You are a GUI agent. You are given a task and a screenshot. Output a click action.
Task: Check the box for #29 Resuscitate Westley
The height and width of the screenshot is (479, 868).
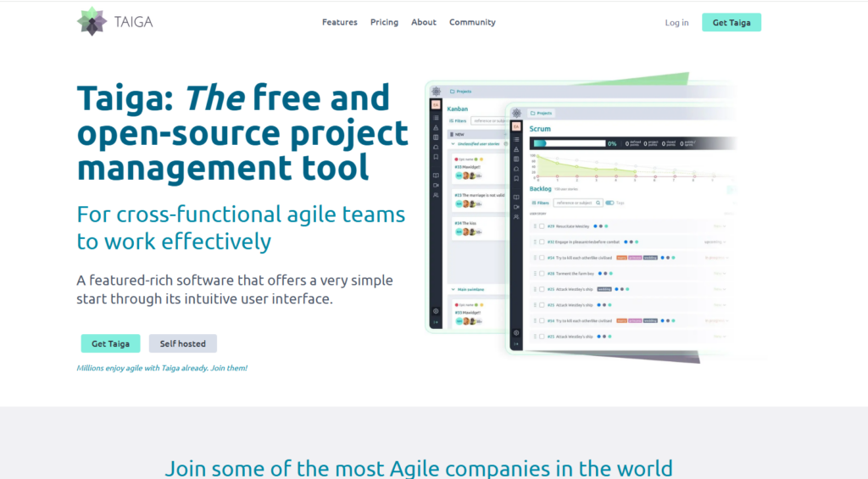point(542,226)
